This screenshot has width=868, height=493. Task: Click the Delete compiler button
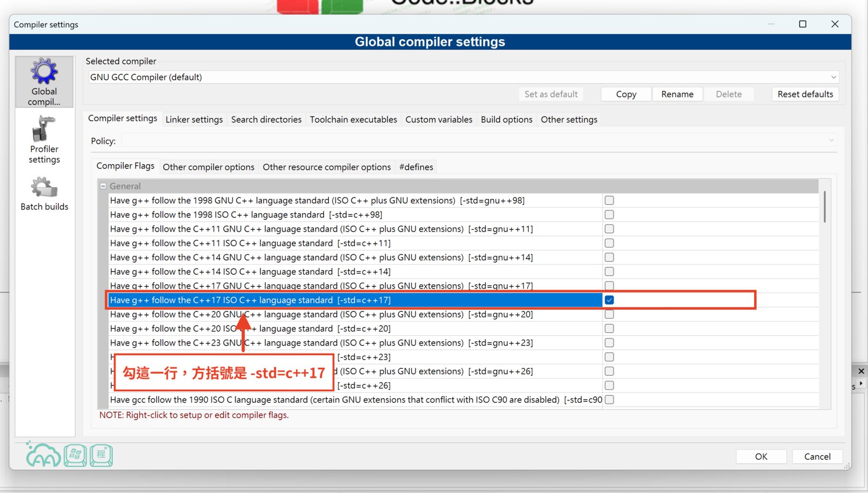pos(729,94)
